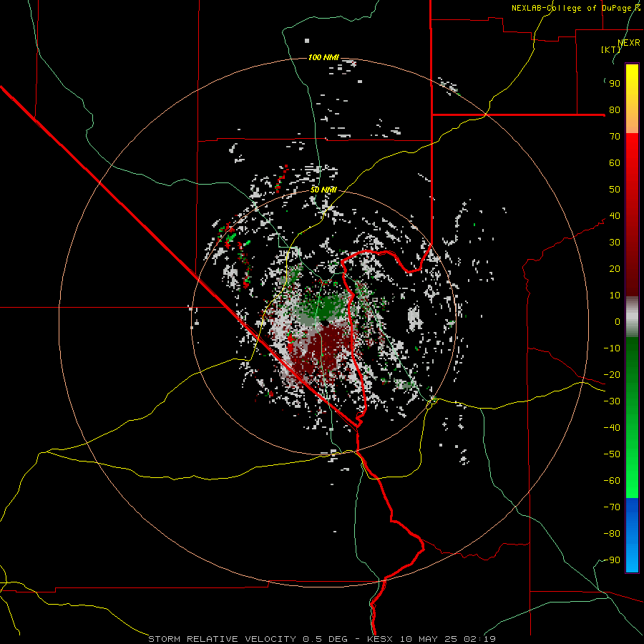Viewport: 644px width, 644px height.
Task: Click the 70 value on the velocity scale
Action: tap(615, 137)
